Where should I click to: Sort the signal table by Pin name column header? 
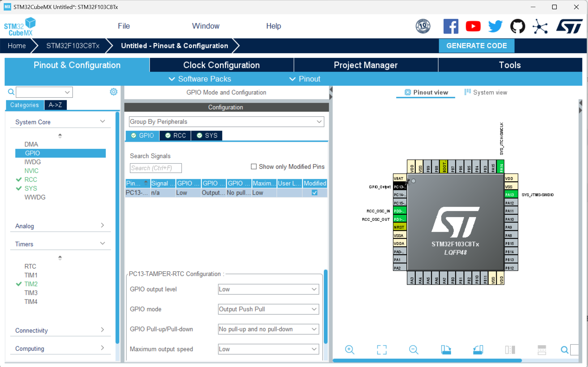pos(138,183)
